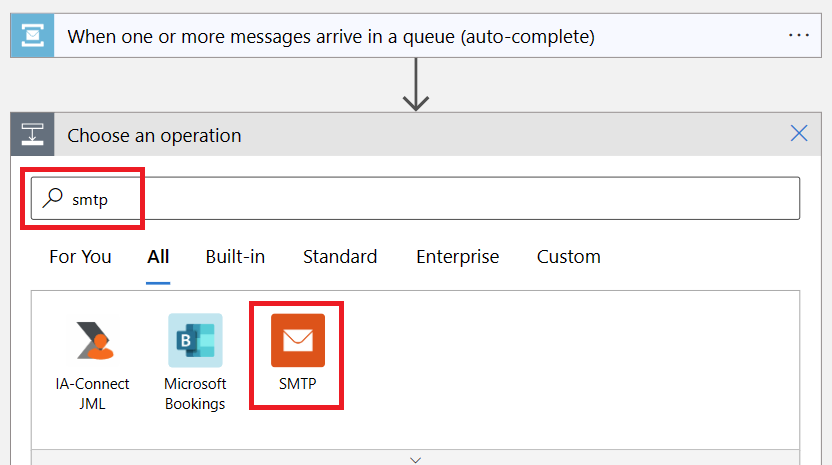Go to the Enterprise tab
The image size is (832, 465).
tap(457, 257)
